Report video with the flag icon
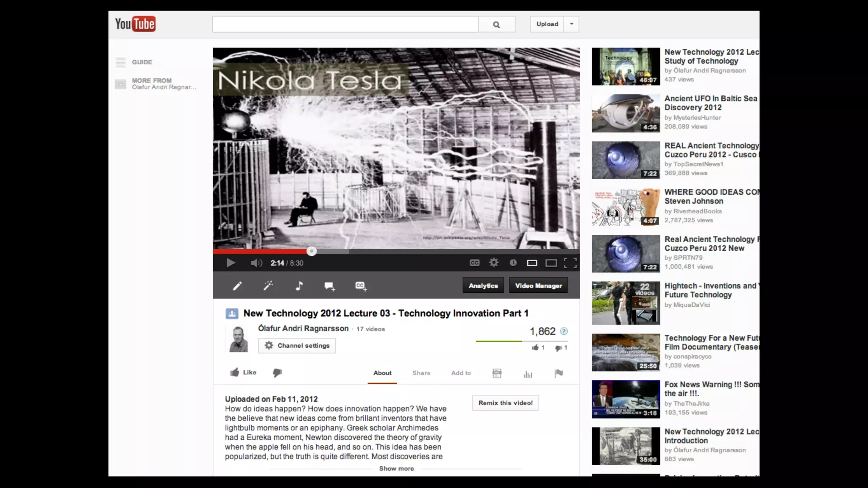868x488 pixels. (559, 373)
